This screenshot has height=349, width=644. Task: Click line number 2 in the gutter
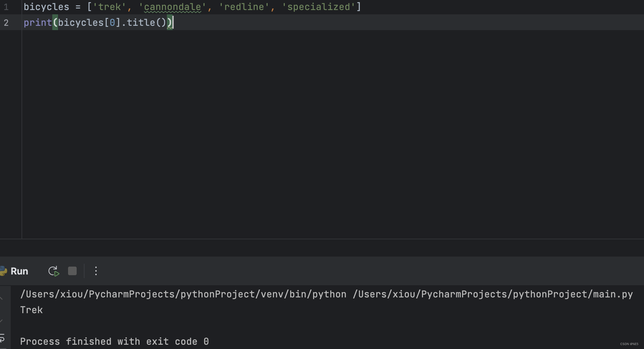coord(6,23)
